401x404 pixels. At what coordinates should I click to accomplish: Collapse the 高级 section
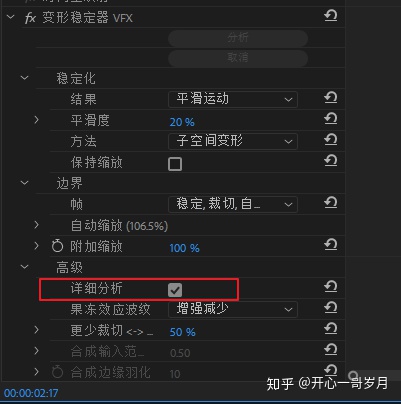[25, 267]
